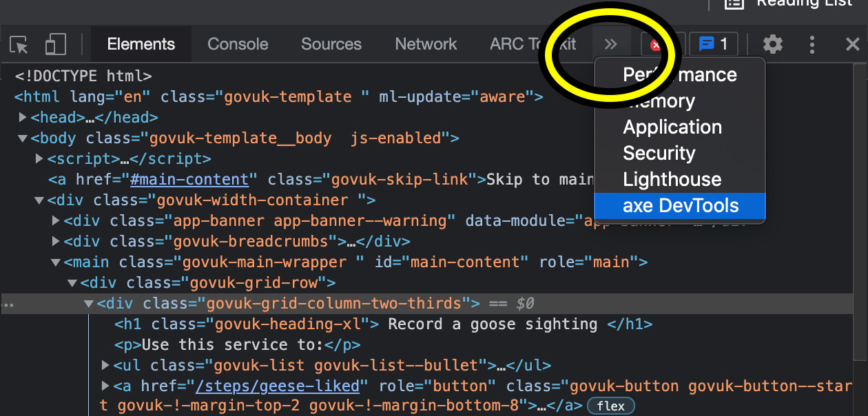Open the customize DevTools three-dot menu

(x=812, y=44)
